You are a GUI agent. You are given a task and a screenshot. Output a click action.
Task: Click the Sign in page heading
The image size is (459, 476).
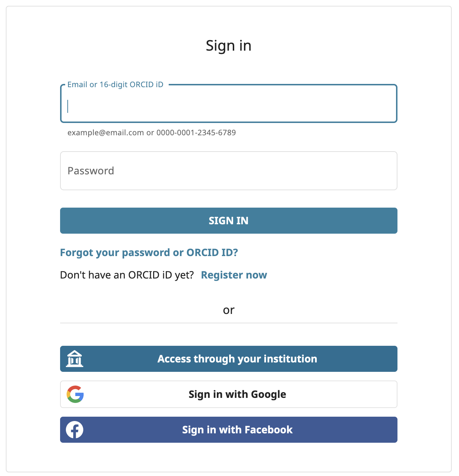[x=229, y=46]
